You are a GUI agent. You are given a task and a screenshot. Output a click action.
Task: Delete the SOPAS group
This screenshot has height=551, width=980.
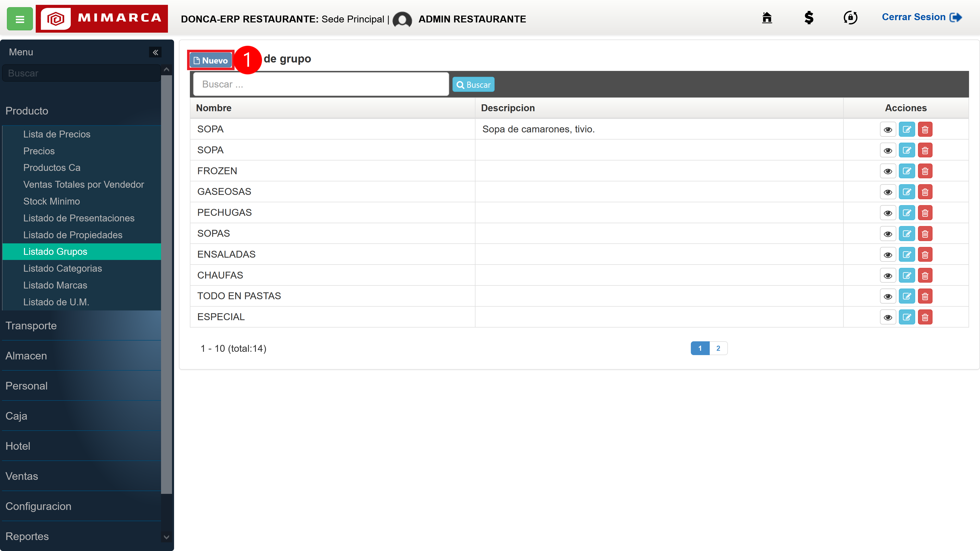925,234
